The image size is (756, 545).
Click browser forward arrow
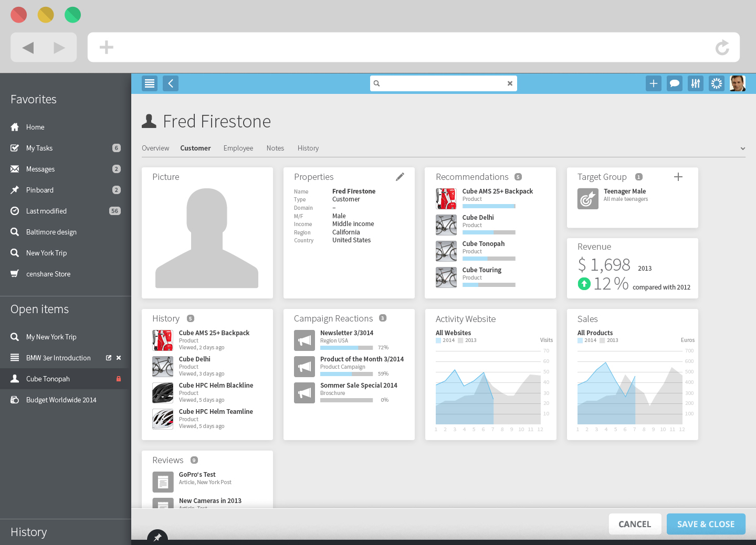click(x=59, y=48)
